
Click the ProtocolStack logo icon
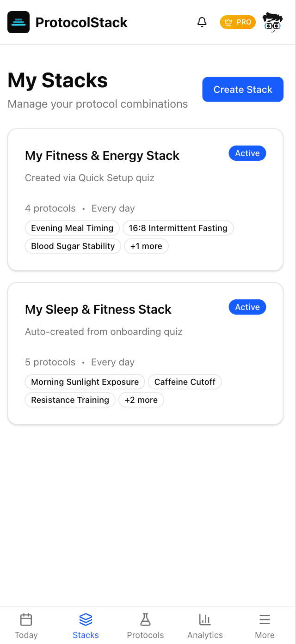tap(18, 22)
